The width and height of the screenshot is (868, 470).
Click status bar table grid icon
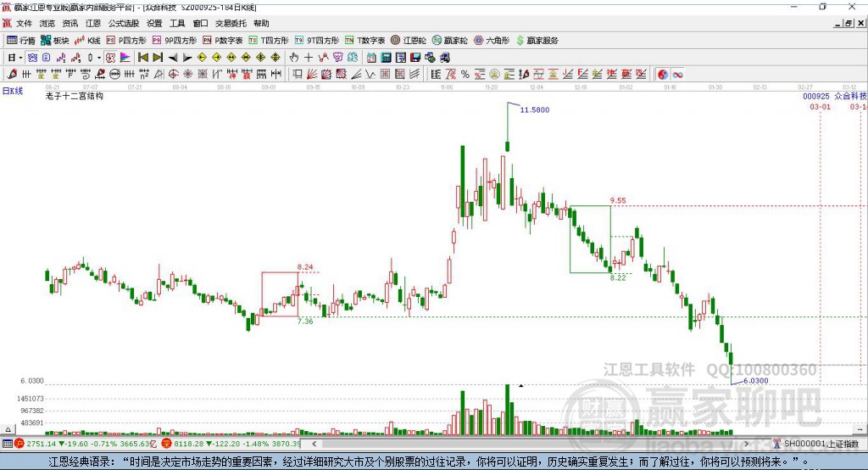click(x=7, y=444)
